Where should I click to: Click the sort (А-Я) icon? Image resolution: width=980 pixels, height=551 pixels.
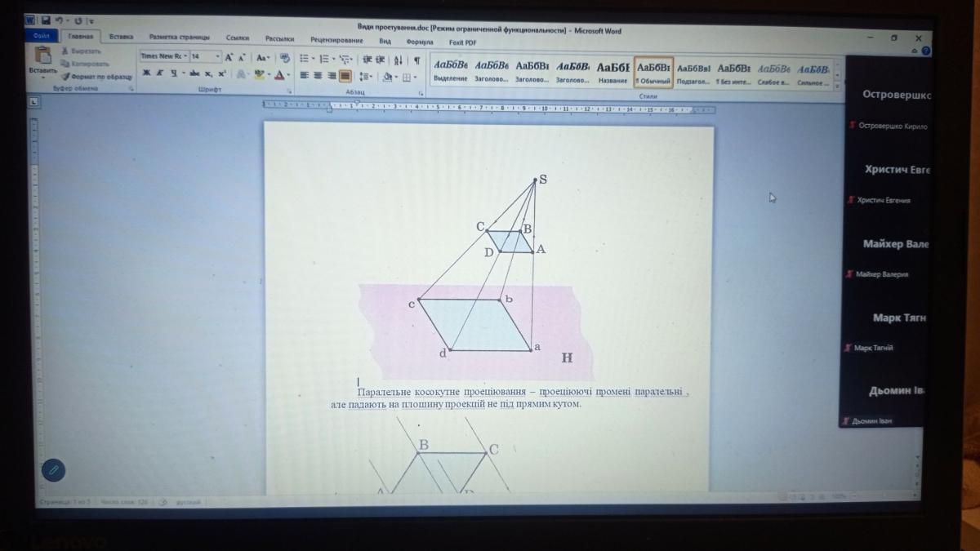point(398,60)
